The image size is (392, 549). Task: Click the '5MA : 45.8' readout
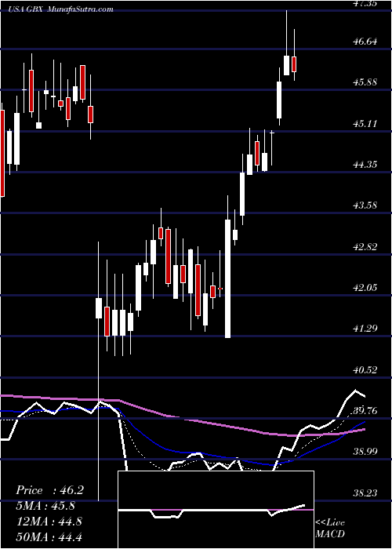[47, 506]
